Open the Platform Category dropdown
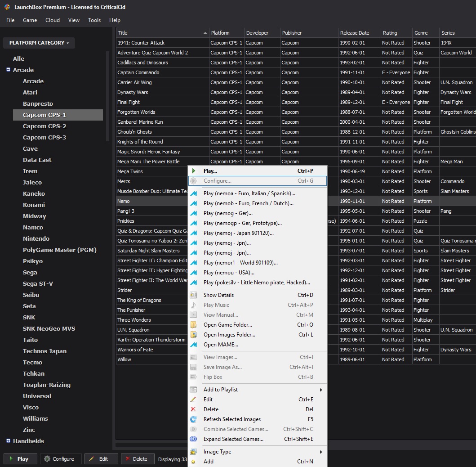This screenshot has width=476, height=467. 39,43
